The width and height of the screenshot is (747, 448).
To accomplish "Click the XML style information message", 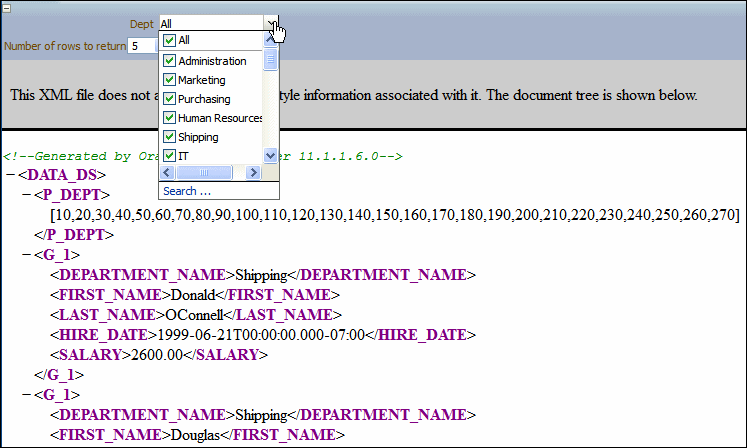I will point(353,95).
